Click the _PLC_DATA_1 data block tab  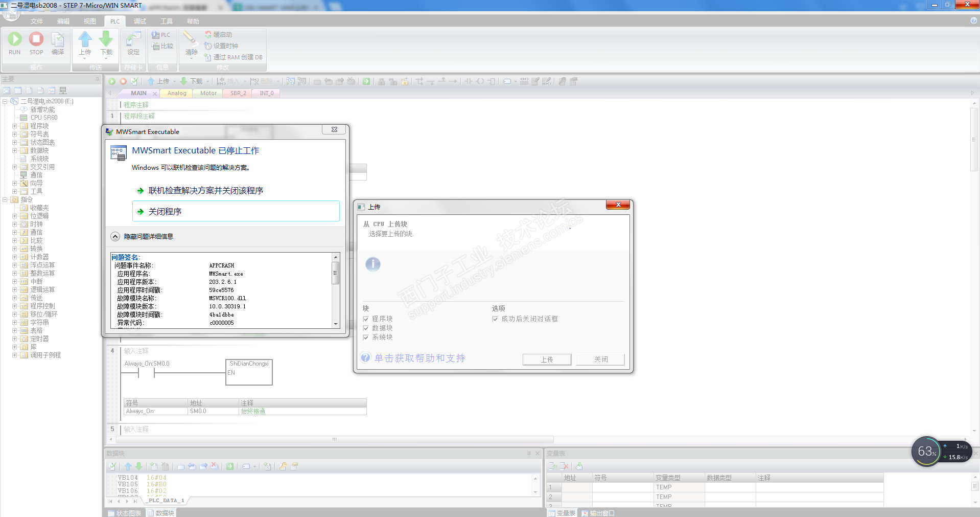(166, 501)
